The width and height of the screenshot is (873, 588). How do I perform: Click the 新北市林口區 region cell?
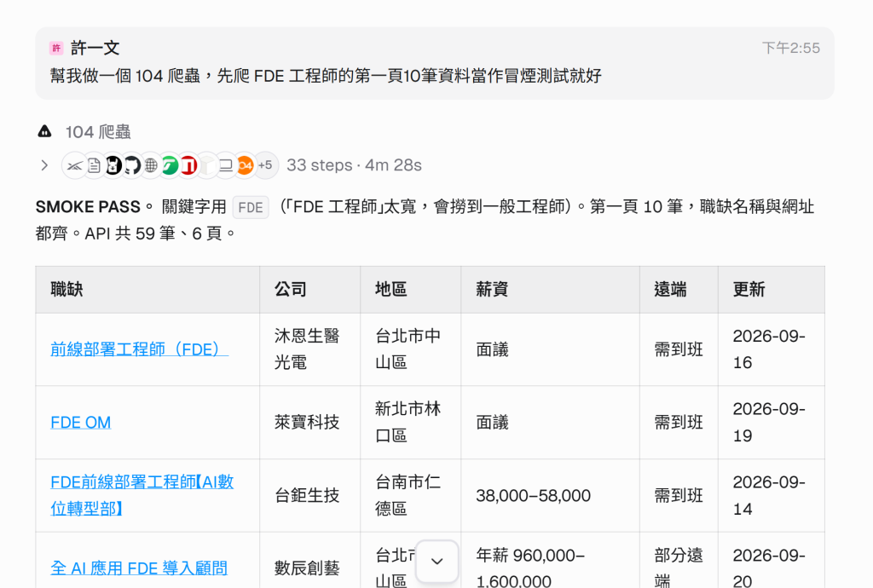pos(408,422)
